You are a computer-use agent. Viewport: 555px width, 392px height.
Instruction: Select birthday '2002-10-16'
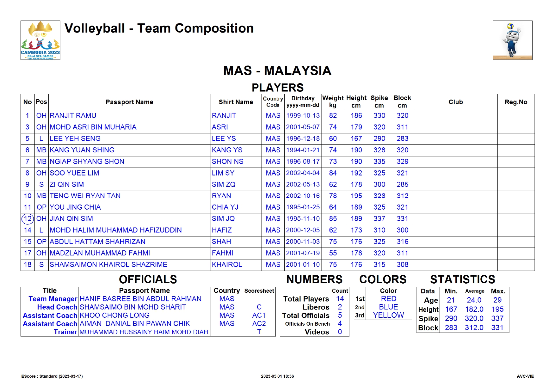pyautogui.click(x=303, y=196)
